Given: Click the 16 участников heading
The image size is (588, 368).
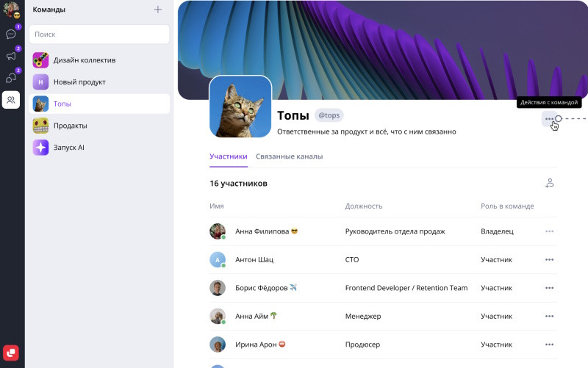Looking at the screenshot, I should pyautogui.click(x=238, y=183).
